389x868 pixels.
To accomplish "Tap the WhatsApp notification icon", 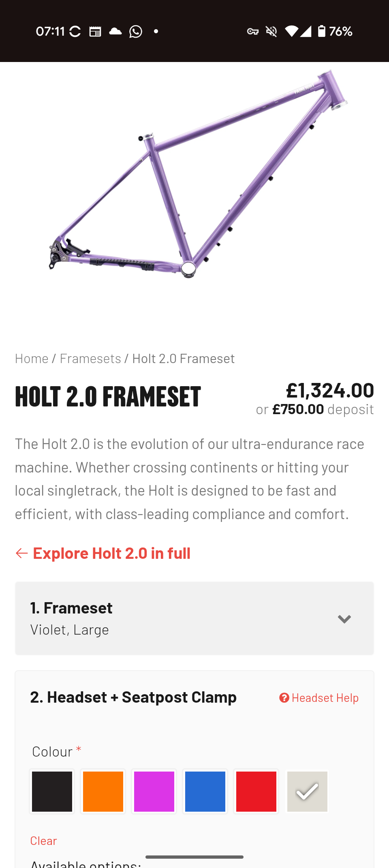I will coord(136,31).
